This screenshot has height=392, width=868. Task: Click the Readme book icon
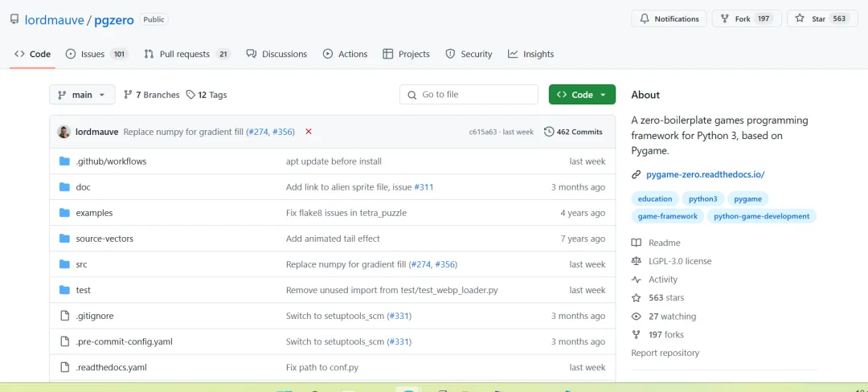pos(637,243)
